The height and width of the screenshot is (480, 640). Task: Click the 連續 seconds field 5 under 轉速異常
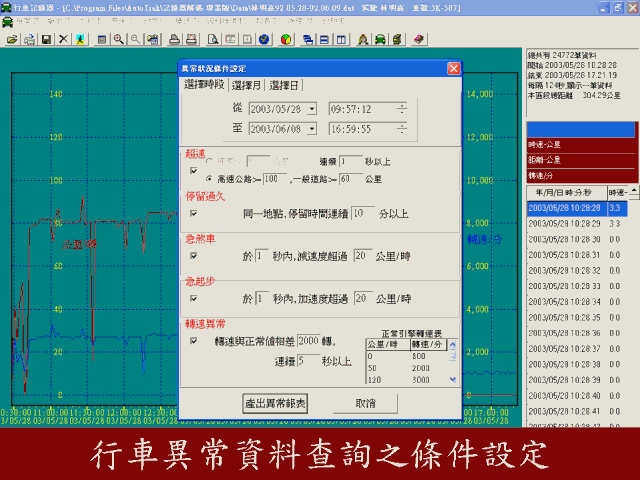click(308, 361)
